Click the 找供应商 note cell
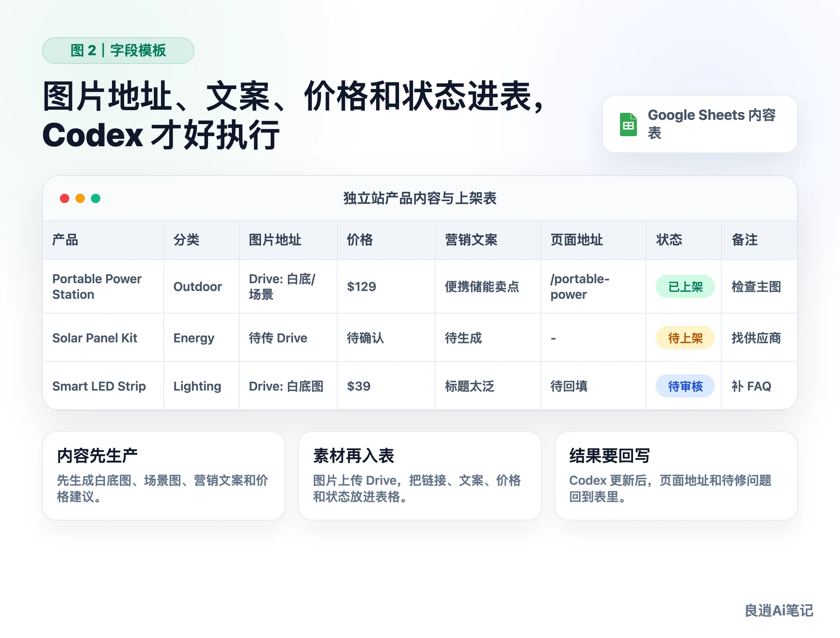 (759, 338)
